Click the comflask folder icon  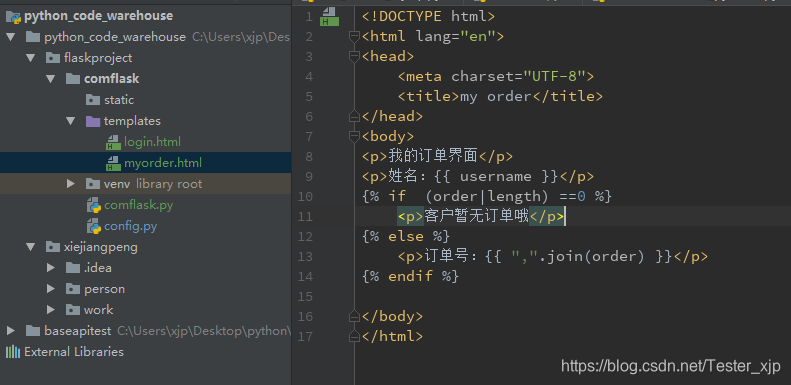point(73,79)
